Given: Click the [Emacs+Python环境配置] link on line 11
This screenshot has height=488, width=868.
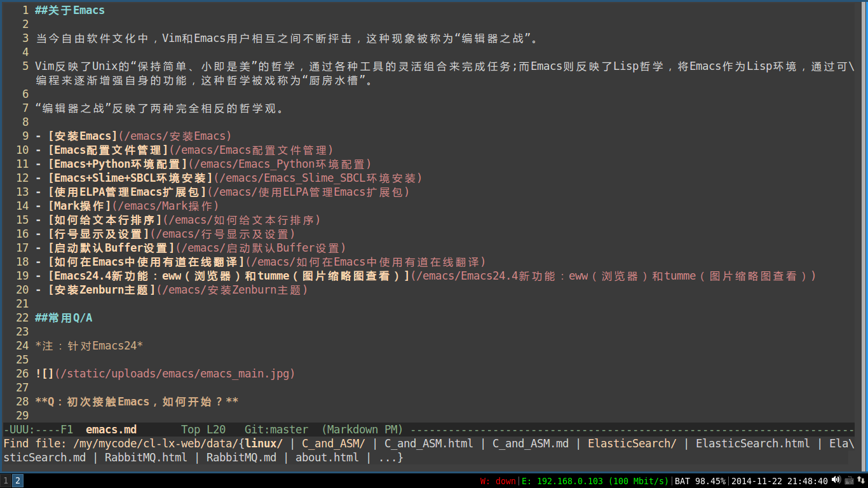Looking at the screenshot, I should [x=118, y=164].
